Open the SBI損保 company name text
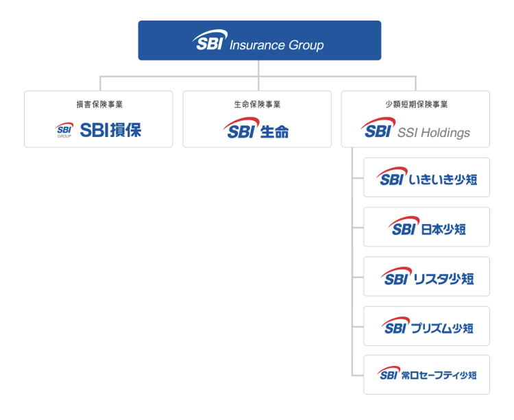This screenshot has width=514, height=420. tap(110, 129)
